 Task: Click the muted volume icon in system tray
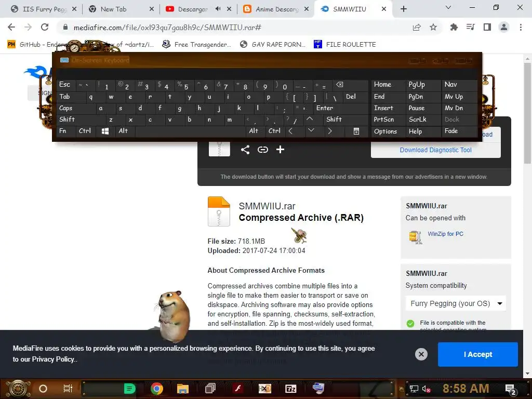[426, 389]
